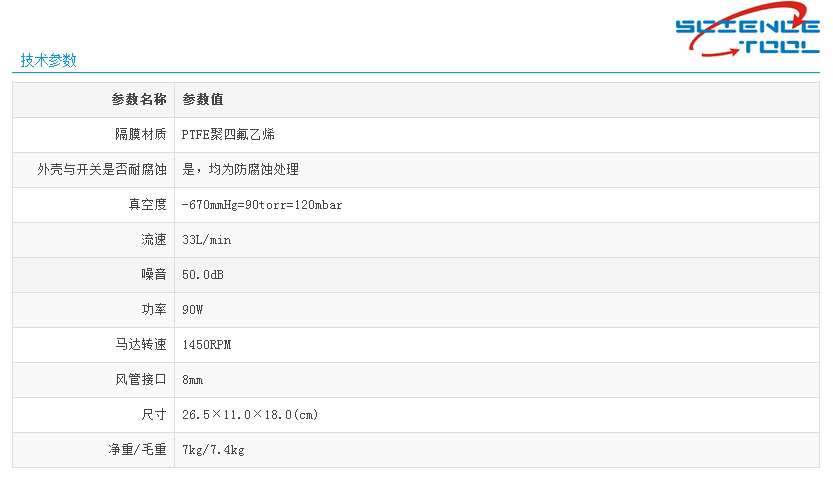Click the 90W power value

coord(193,310)
